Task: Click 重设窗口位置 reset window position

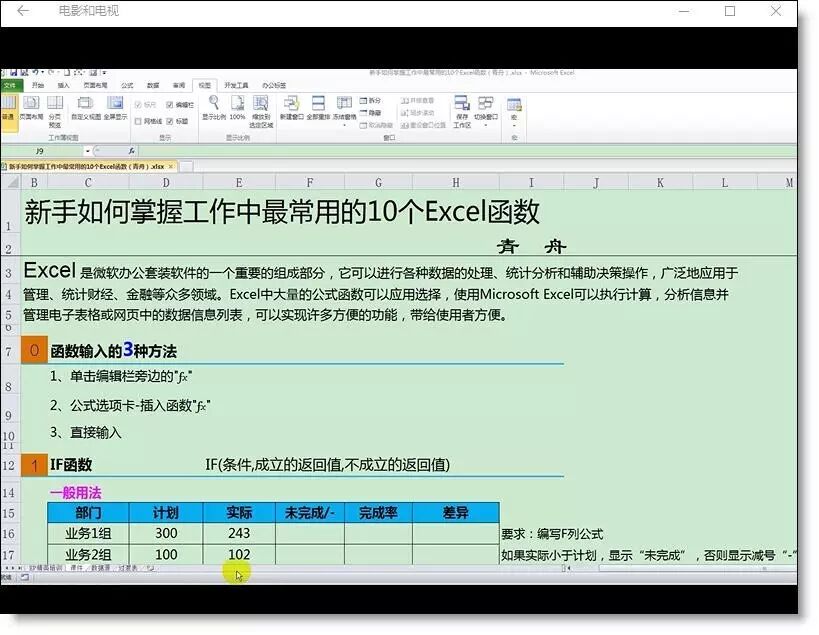Action: [423, 125]
